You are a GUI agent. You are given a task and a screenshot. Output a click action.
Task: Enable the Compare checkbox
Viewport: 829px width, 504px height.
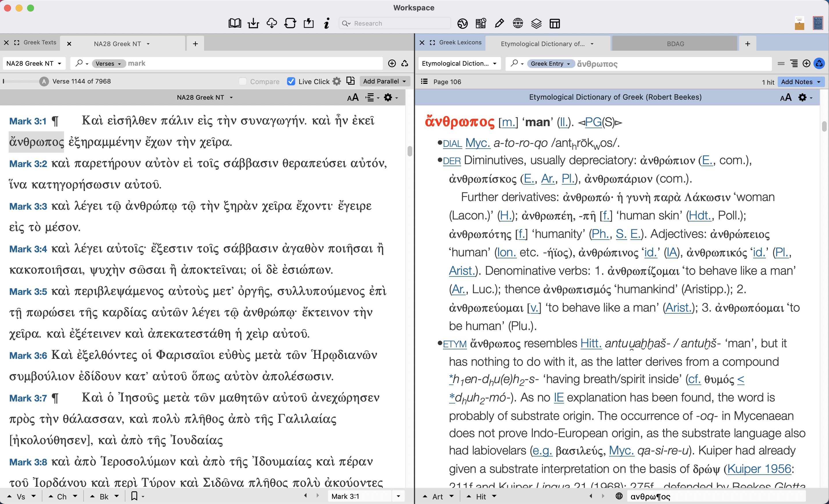243,82
